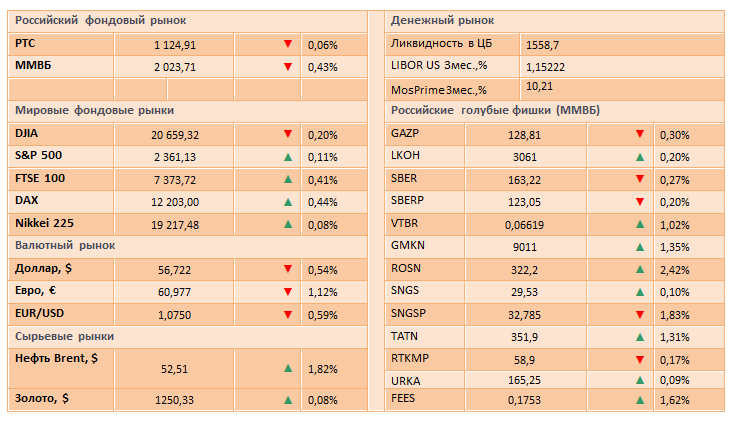Select the Ликвидность в ЦБ value 1558,7
The height and width of the screenshot is (430, 738).
coord(542,45)
